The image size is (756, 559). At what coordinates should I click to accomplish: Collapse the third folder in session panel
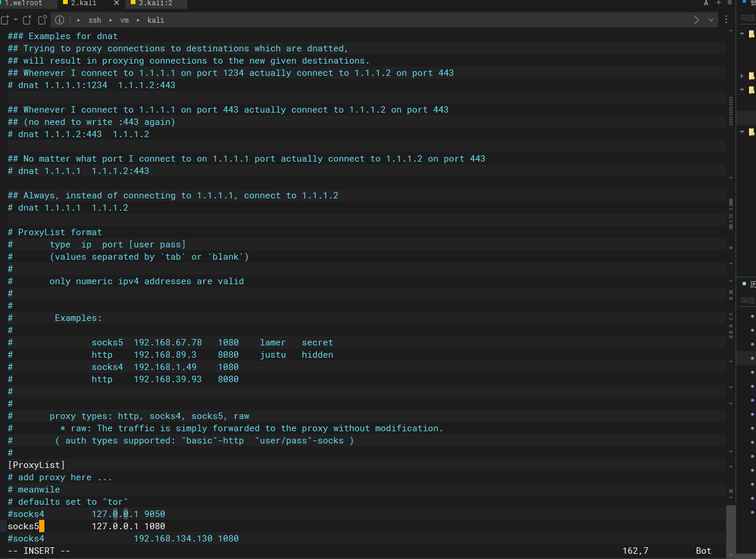[742, 90]
